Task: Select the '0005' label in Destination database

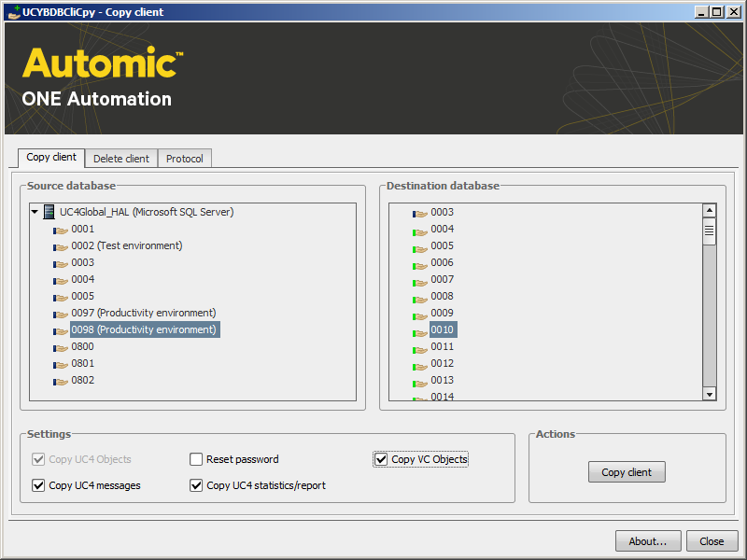Action: 442,245
